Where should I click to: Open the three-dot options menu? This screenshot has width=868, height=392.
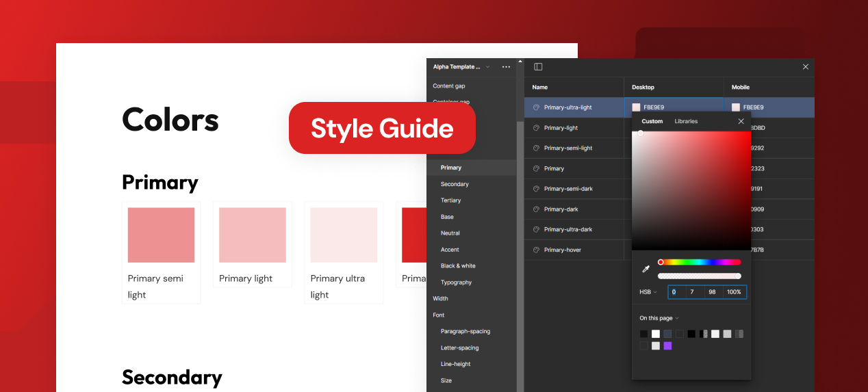pyautogui.click(x=506, y=67)
